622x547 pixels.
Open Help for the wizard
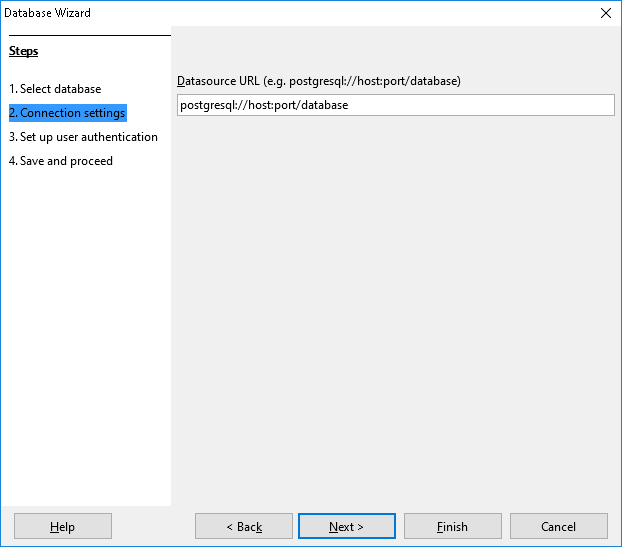tap(62, 527)
